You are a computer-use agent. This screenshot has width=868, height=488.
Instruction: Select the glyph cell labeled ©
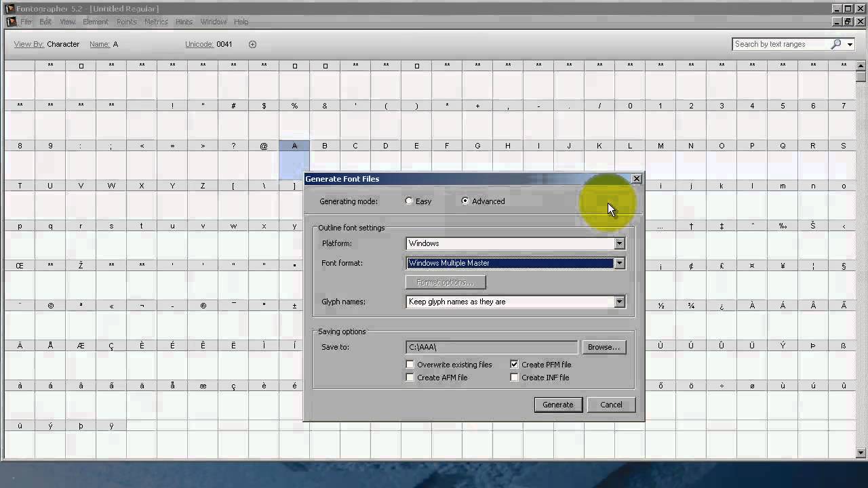[x=50, y=320]
